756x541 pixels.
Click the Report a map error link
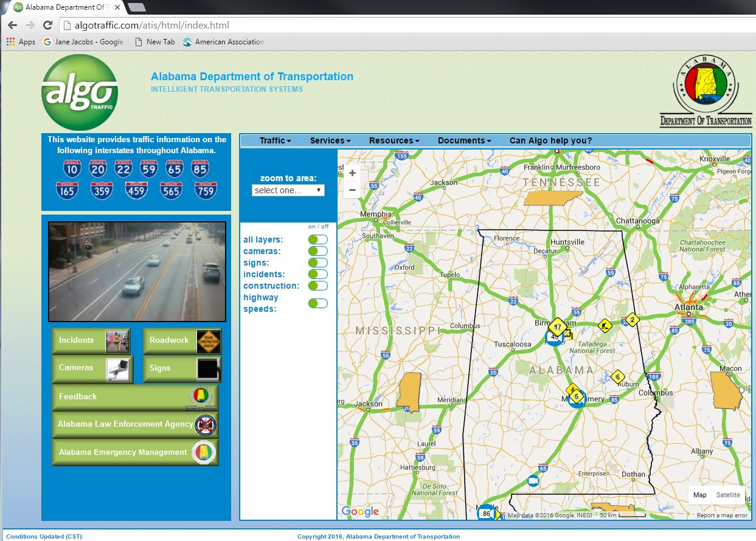721,515
